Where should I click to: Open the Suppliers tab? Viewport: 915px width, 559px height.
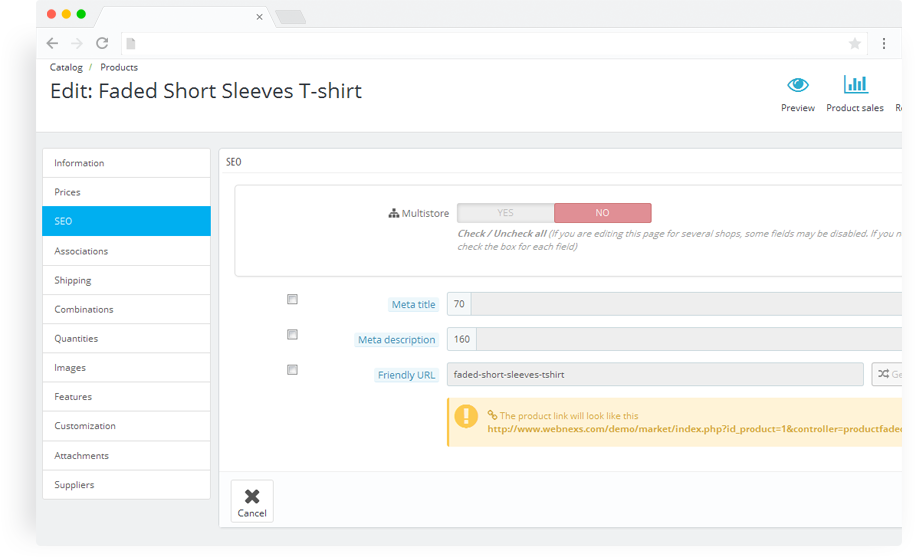126,485
